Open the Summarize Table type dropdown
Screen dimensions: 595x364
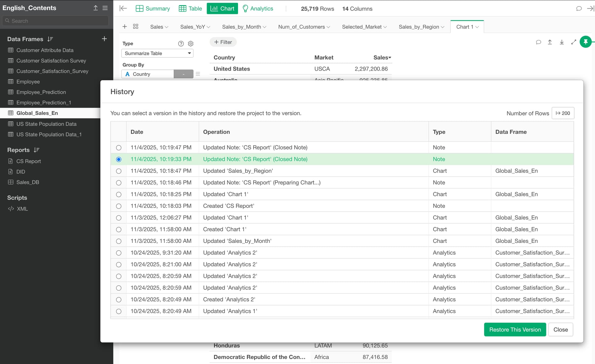[157, 53]
